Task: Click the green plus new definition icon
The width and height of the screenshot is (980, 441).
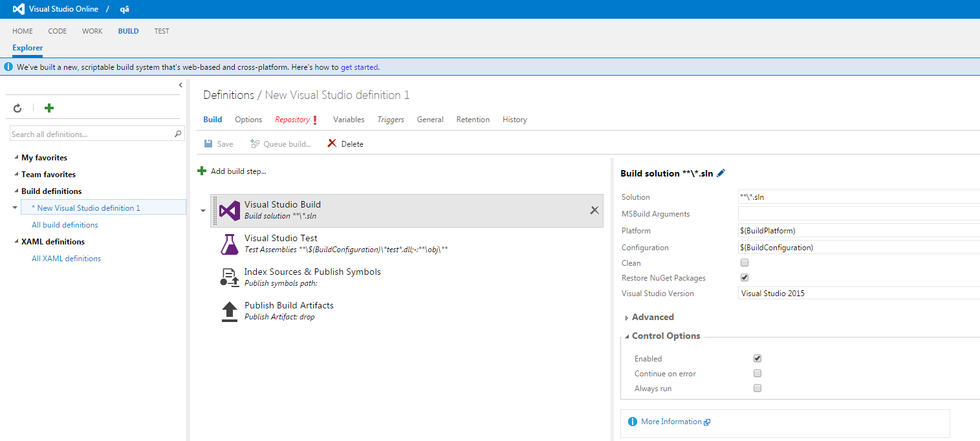Action: [x=49, y=108]
